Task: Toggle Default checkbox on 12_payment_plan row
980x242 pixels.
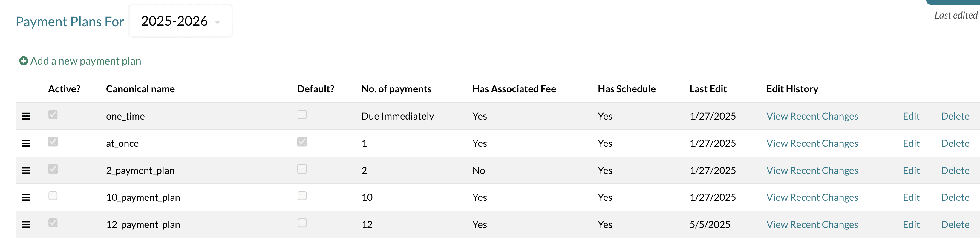Action: tap(302, 223)
